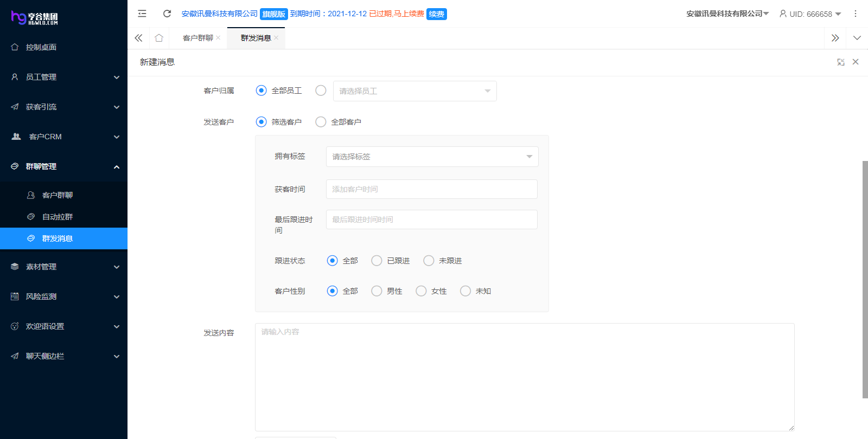Open 自动拉群 in the sidebar
Image resolution: width=868 pixels, height=439 pixels.
[x=58, y=217]
